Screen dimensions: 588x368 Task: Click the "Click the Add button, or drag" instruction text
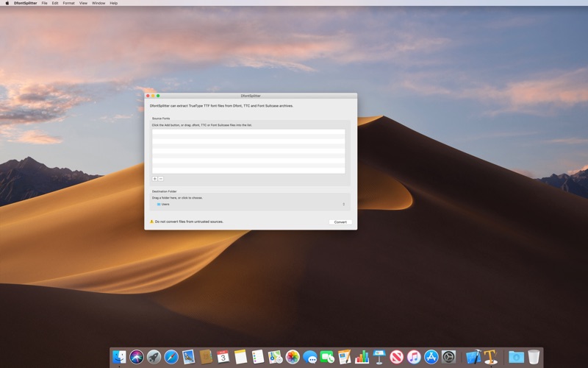201,125
